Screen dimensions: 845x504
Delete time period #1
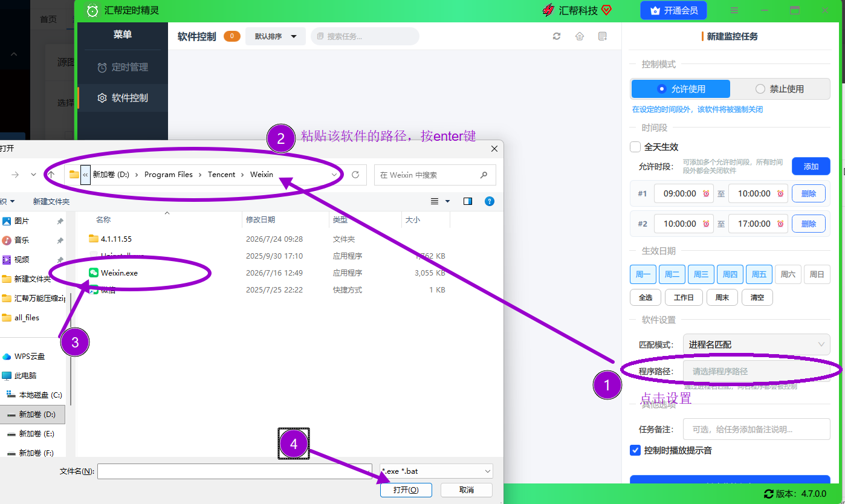(809, 193)
